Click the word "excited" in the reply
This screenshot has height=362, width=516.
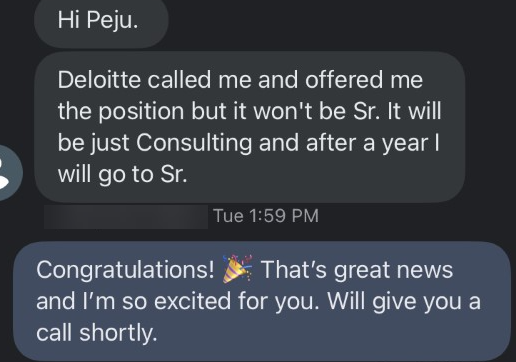[x=192, y=301]
